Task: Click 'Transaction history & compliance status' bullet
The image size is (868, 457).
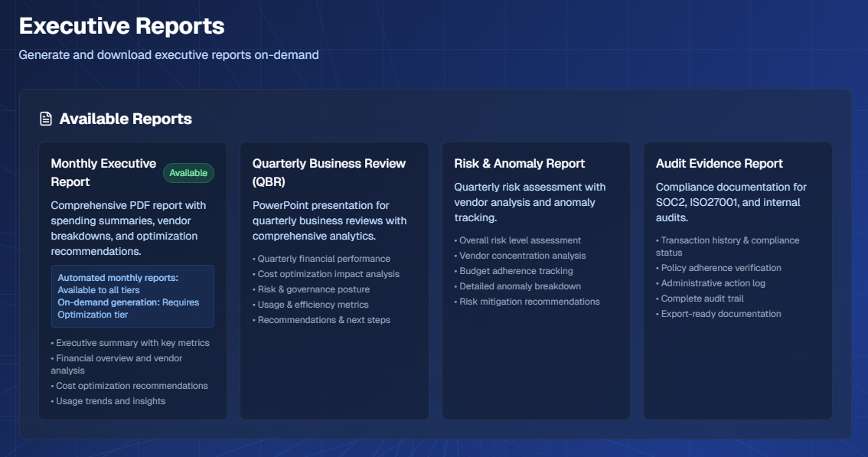Action: pos(727,246)
